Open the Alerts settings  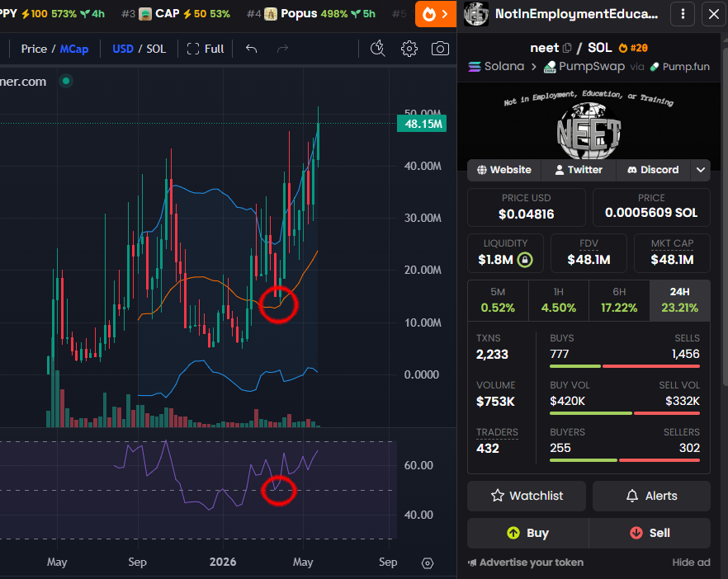(x=651, y=496)
